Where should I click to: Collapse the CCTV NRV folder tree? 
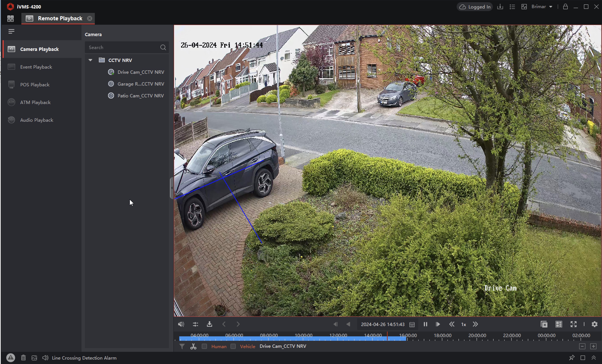90,60
